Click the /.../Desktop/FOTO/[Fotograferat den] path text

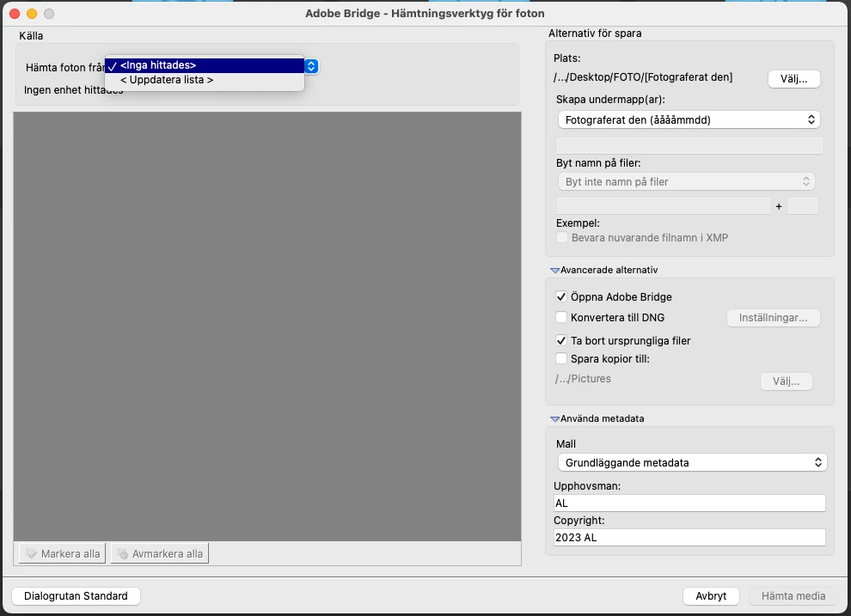(643, 77)
